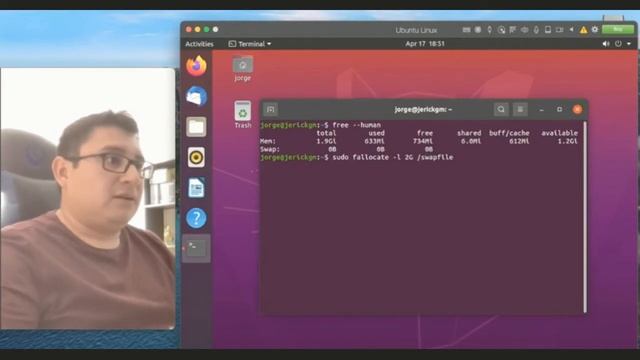Click the 633Mi used memory value

374,141
